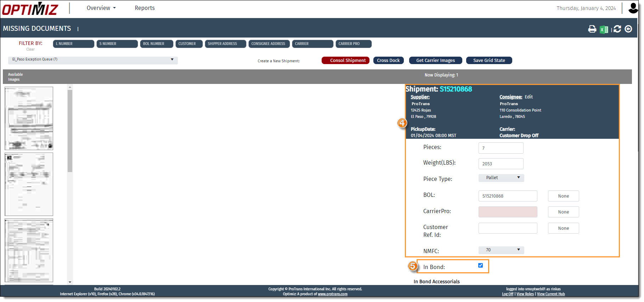Click the circled back arrow icon

(628, 29)
